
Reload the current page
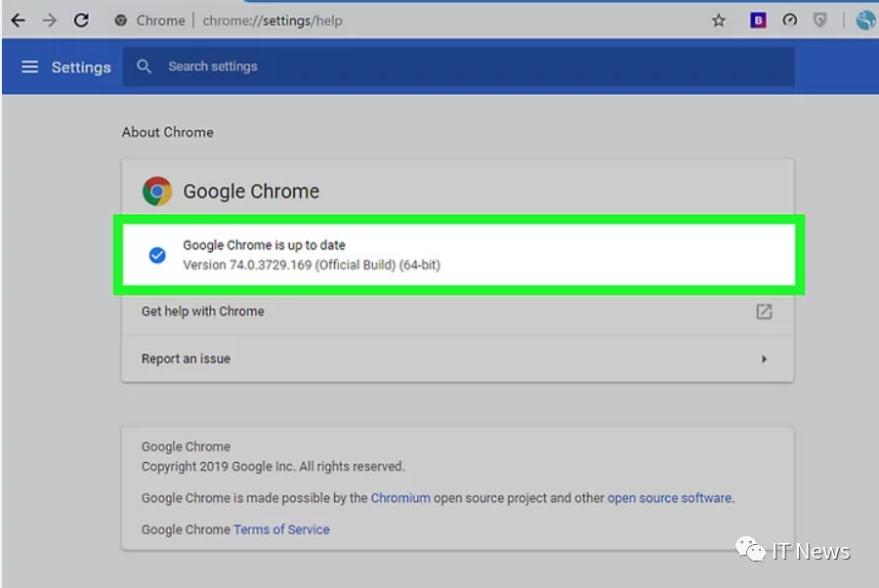point(81,21)
